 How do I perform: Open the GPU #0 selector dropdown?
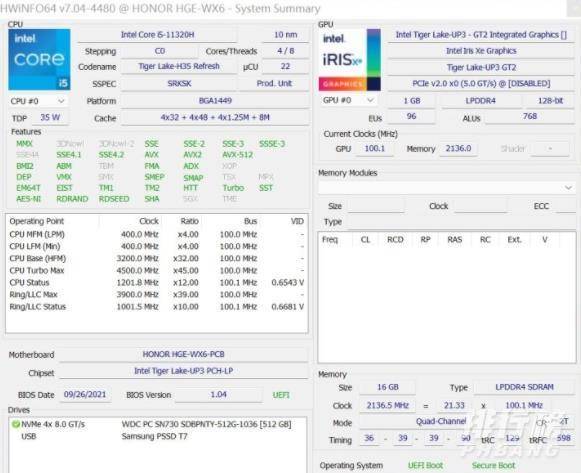348,100
